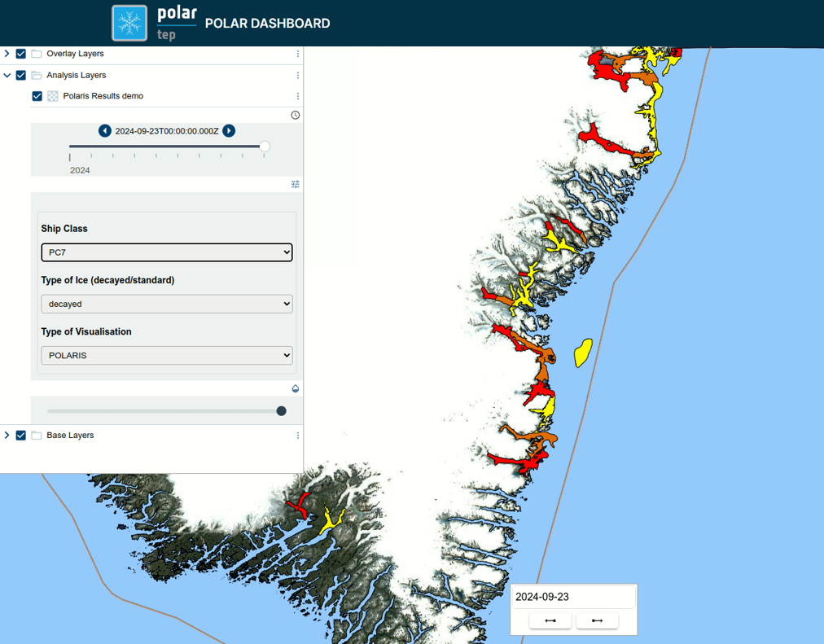The image size is (824, 644).
Task: Open Base Layers three-dot options menu
Action: [298, 436]
